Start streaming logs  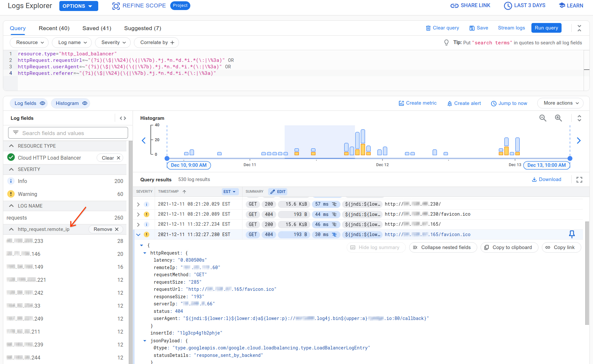pyautogui.click(x=511, y=28)
